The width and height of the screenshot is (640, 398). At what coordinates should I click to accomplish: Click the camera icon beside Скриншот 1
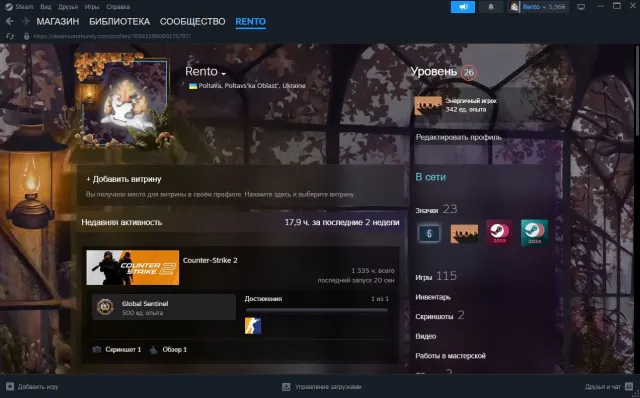point(97,349)
